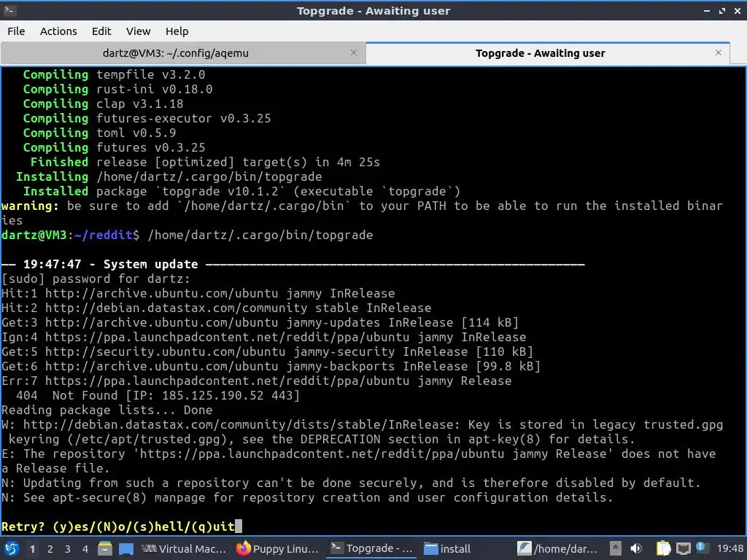Open the File menu
747x560 pixels.
point(16,31)
